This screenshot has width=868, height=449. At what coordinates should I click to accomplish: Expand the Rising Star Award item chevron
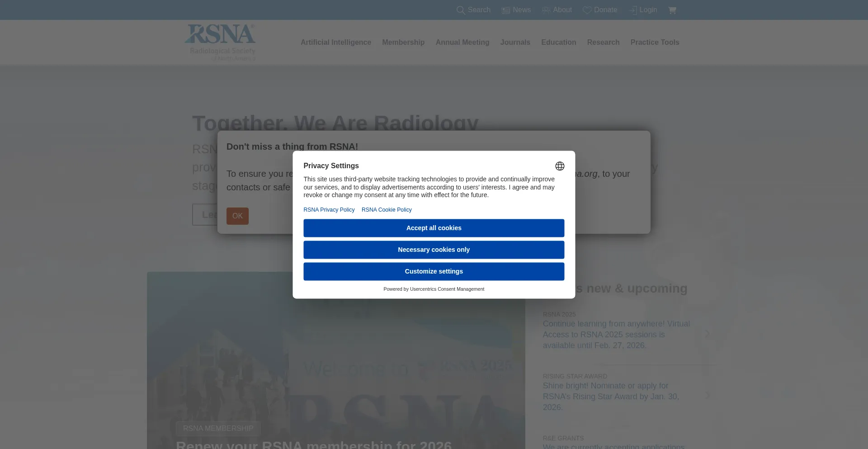pyautogui.click(x=708, y=395)
